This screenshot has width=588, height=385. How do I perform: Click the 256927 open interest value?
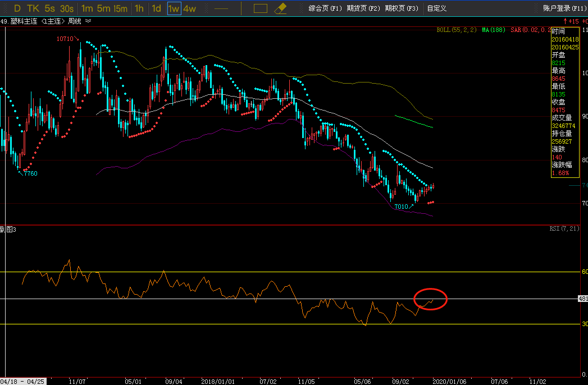point(562,141)
